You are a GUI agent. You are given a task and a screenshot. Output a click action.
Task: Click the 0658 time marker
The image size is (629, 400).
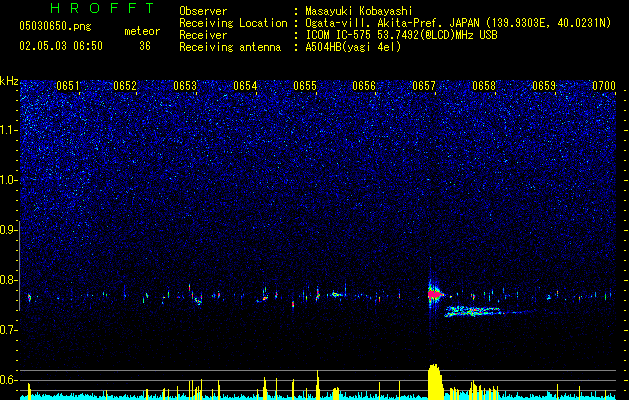484,86
